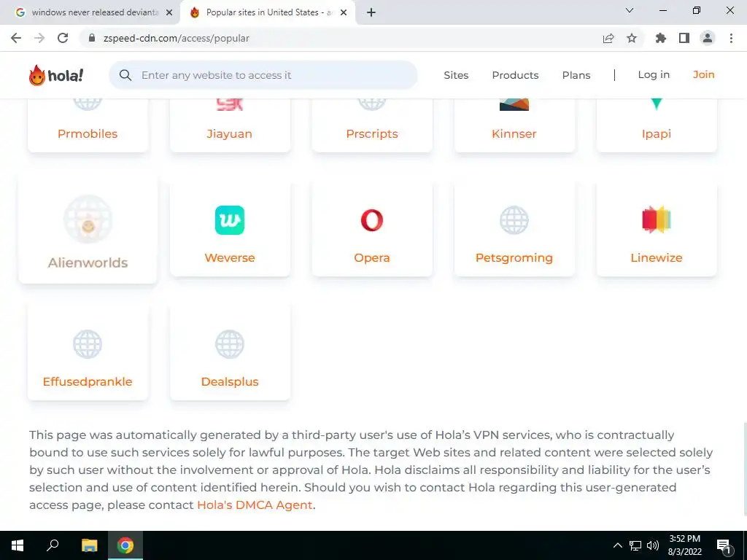Bookmark this page with the star icon
Image resolution: width=747 pixels, height=560 pixels.
[632, 38]
